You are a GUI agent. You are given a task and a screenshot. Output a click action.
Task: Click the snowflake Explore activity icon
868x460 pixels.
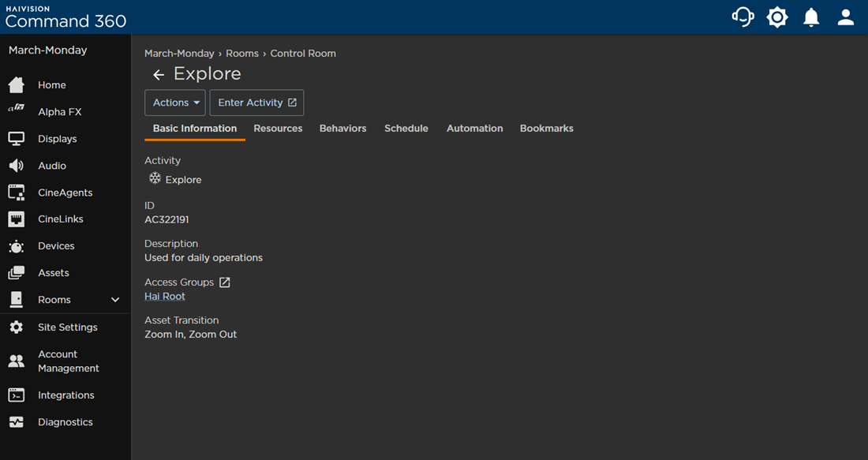(155, 178)
